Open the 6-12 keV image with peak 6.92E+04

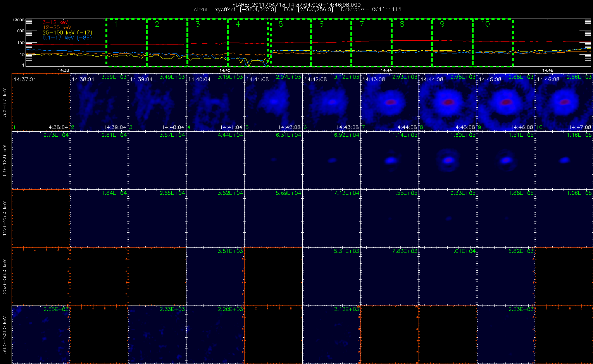pyautogui.click(x=331, y=160)
